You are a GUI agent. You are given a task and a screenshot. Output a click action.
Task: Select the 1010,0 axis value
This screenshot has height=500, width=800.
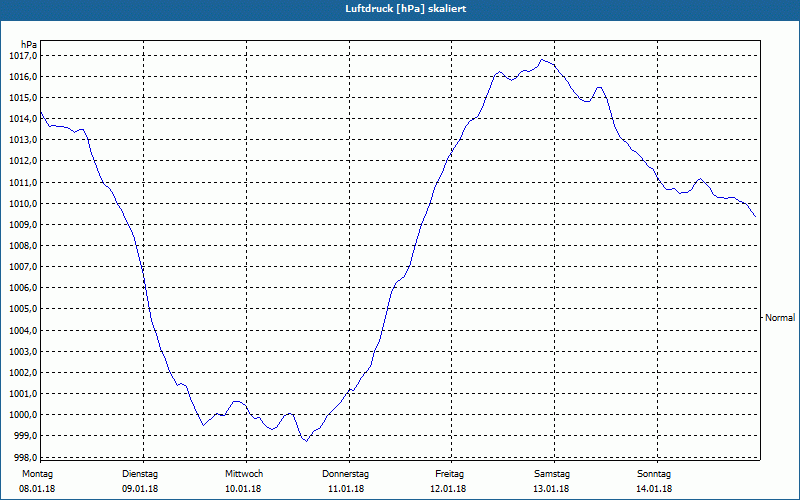tap(23, 204)
